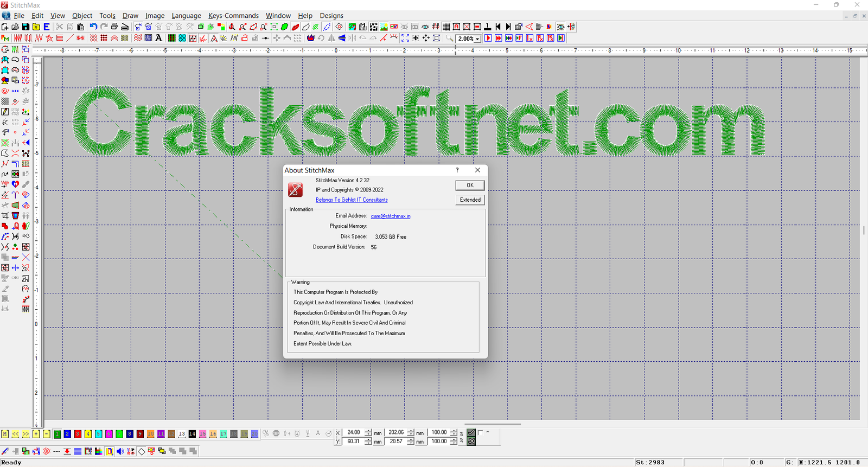Decrease the Y position 60.31 spinner
This screenshot has height=467, width=868.
[368, 443]
